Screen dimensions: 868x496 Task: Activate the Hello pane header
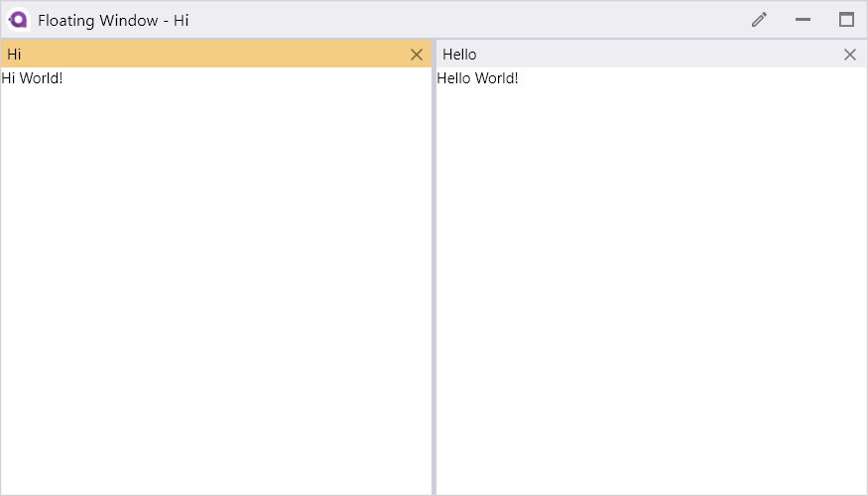click(x=651, y=55)
